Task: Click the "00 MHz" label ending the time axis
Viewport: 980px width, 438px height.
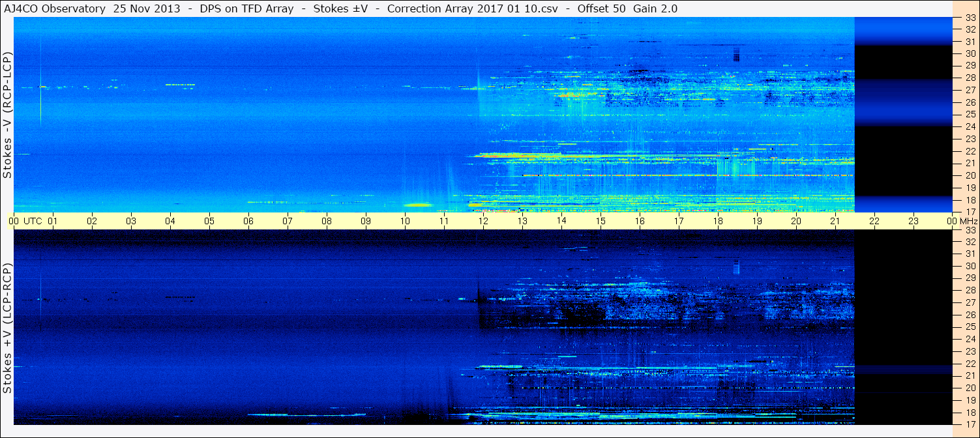Action: pyautogui.click(x=962, y=221)
